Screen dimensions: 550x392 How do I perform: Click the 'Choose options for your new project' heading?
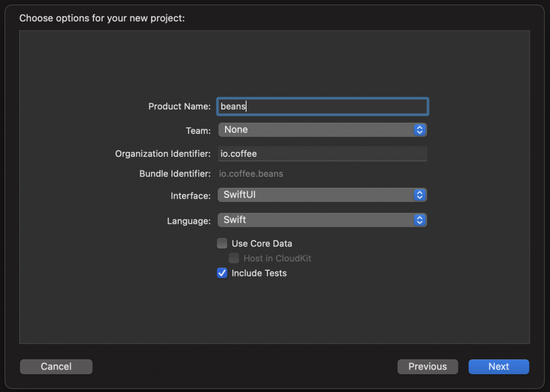pos(102,18)
